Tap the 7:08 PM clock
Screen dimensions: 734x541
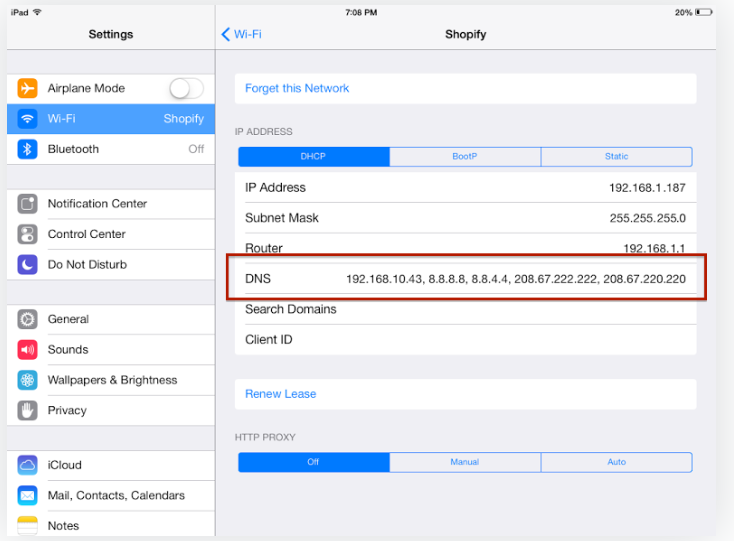[361, 13]
